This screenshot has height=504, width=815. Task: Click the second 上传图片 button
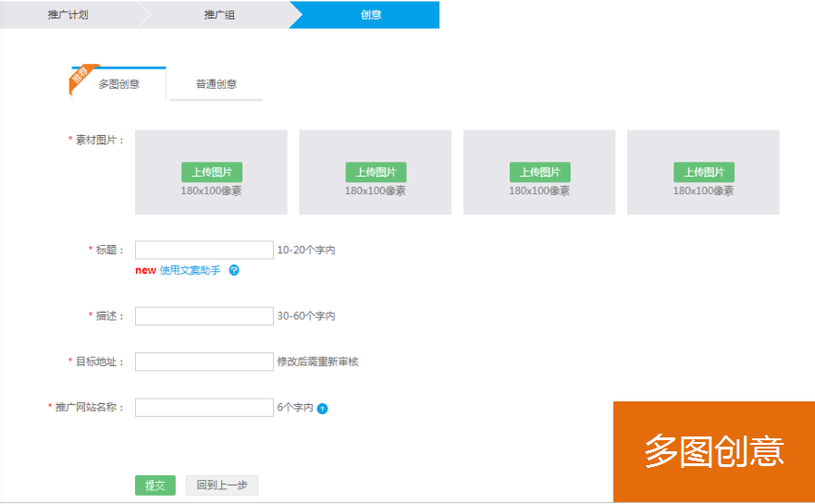point(376,172)
